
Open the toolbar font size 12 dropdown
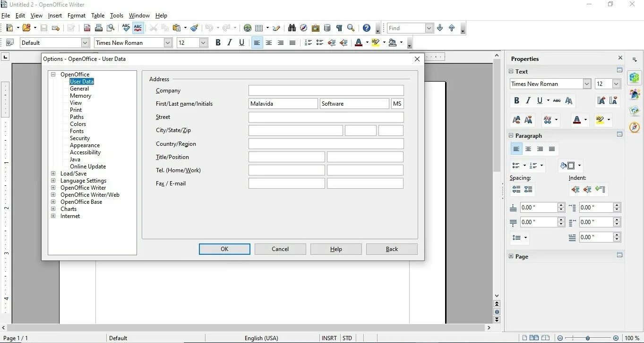(x=204, y=42)
